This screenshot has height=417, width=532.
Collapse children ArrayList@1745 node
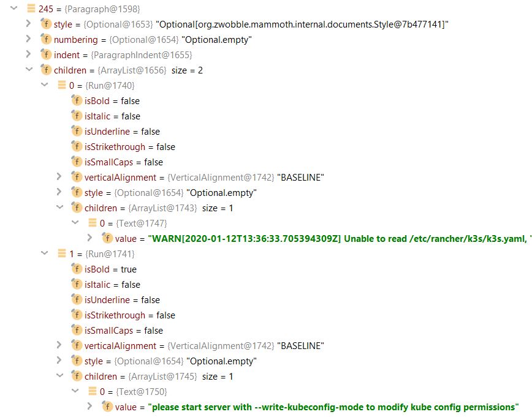59,375
